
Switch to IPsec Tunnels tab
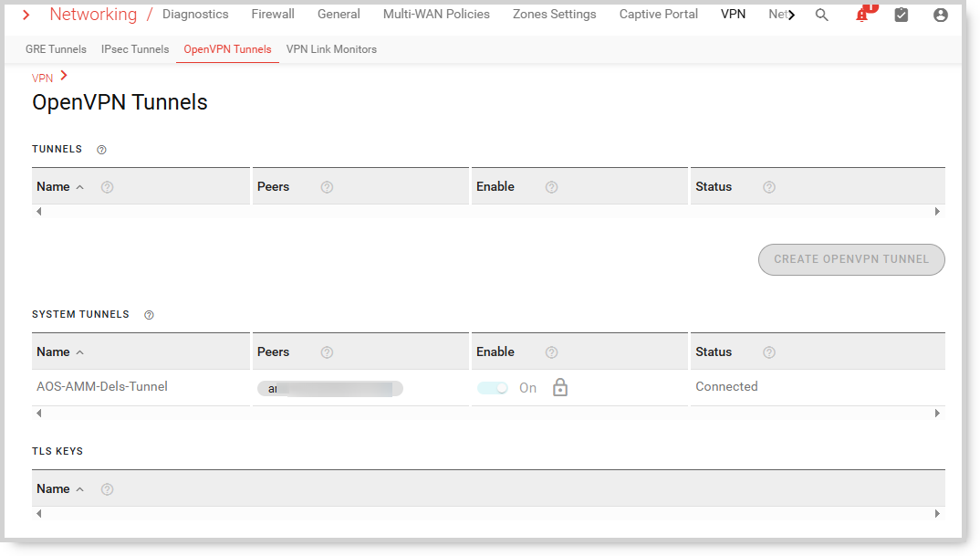pyautogui.click(x=135, y=49)
